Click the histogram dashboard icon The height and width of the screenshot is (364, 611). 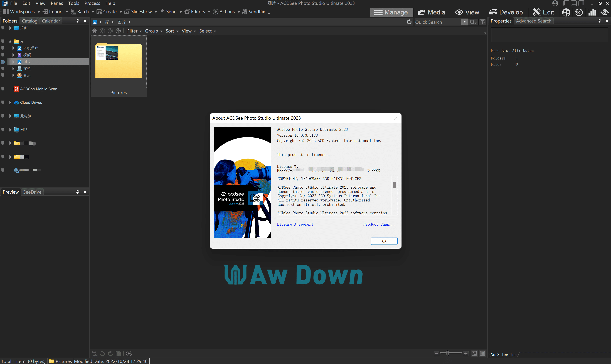click(x=592, y=12)
